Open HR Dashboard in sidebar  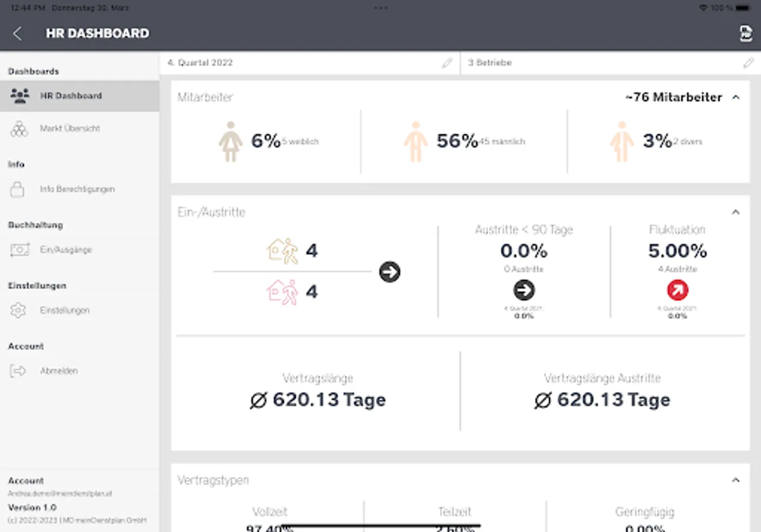click(80, 96)
